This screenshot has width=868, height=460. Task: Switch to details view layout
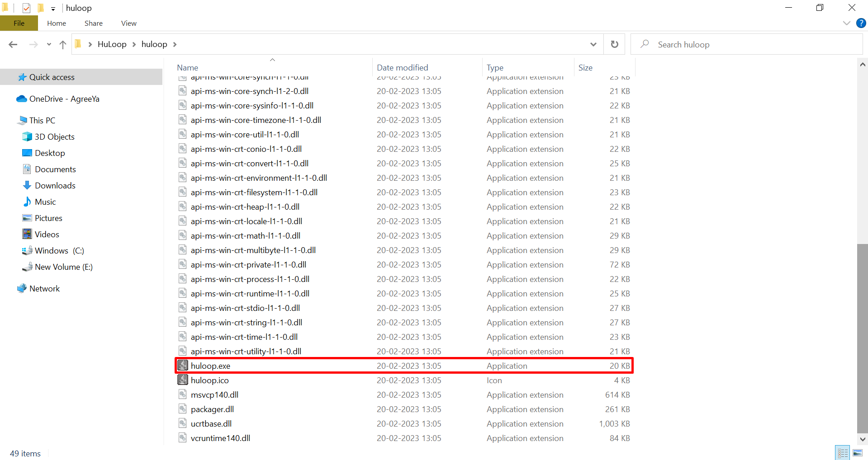[843, 453]
